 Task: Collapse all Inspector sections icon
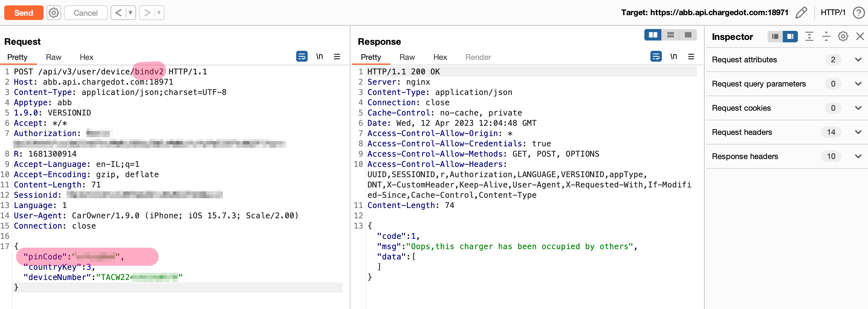click(x=826, y=36)
